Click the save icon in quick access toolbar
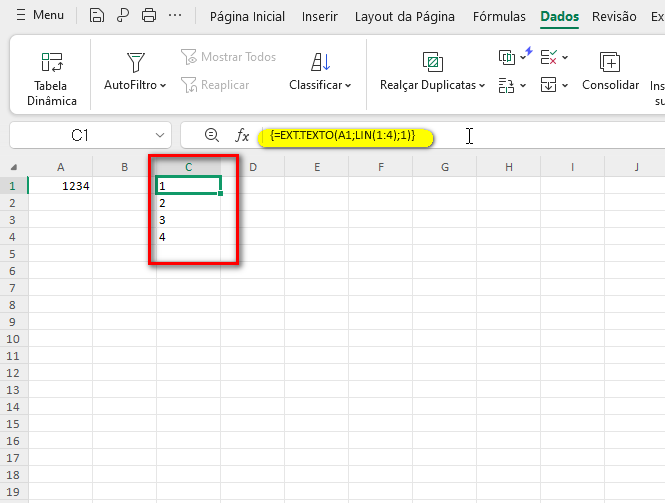 (x=97, y=16)
